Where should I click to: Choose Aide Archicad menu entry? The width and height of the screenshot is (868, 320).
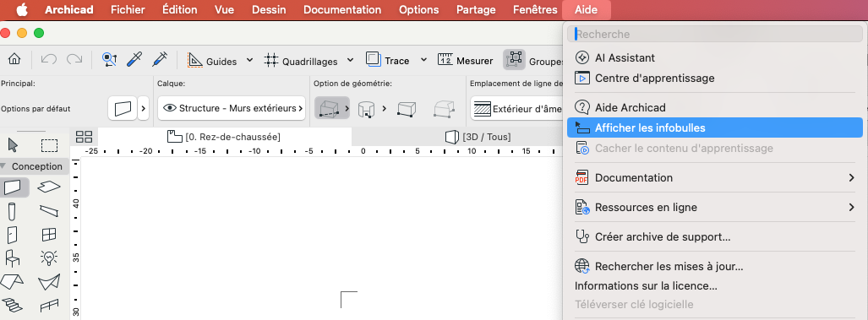[715, 107]
